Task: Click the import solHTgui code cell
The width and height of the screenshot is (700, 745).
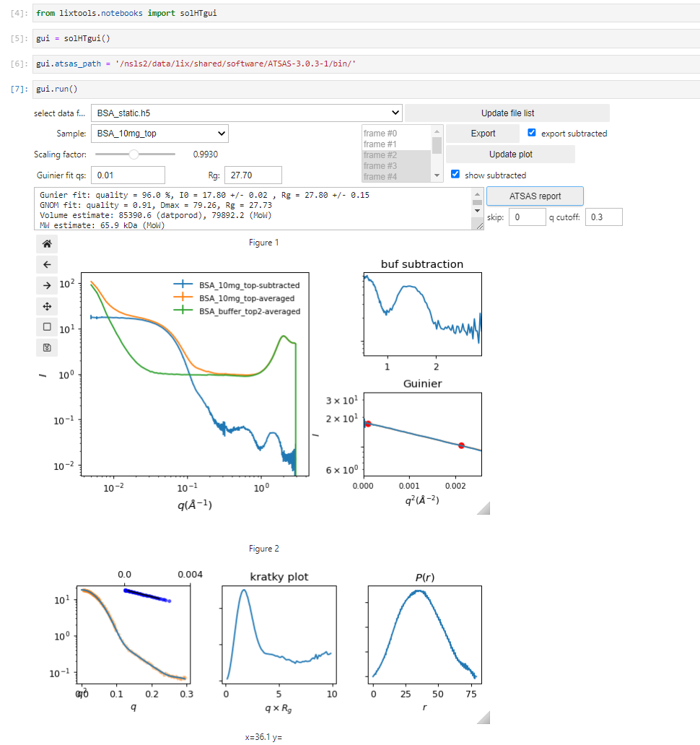Action: click(x=366, y=13)
